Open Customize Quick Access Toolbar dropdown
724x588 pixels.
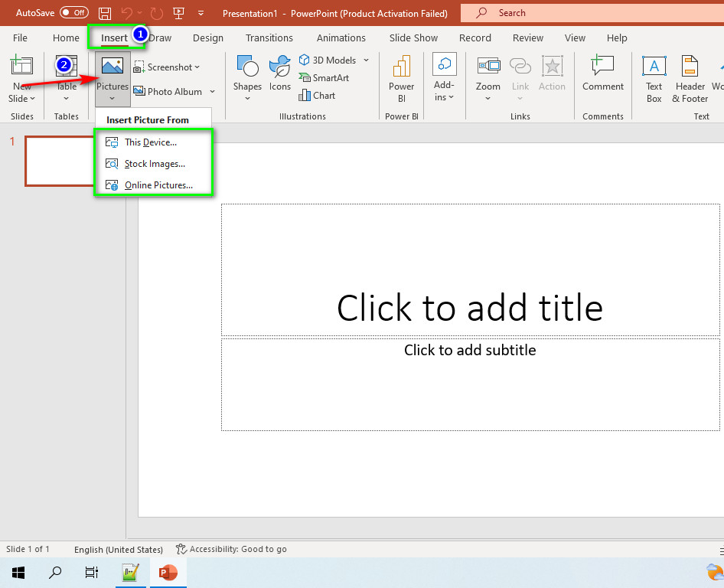point(201,13)
